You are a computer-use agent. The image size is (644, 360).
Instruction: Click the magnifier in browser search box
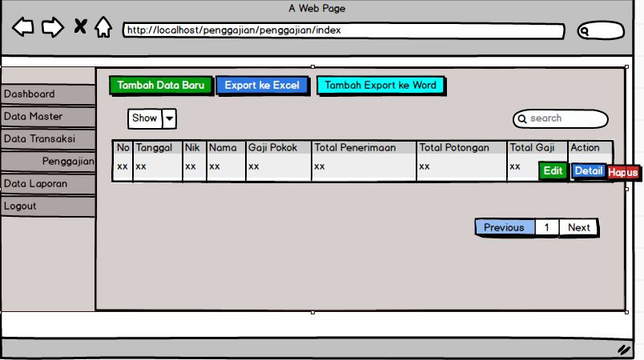pyautogui.click(x=585, y=31)
